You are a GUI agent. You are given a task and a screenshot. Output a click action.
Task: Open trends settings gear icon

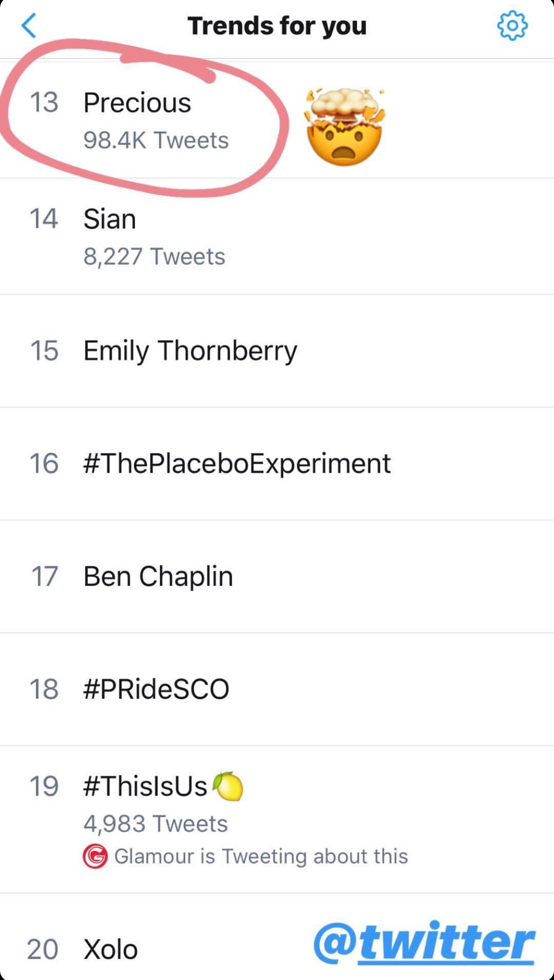512,26
